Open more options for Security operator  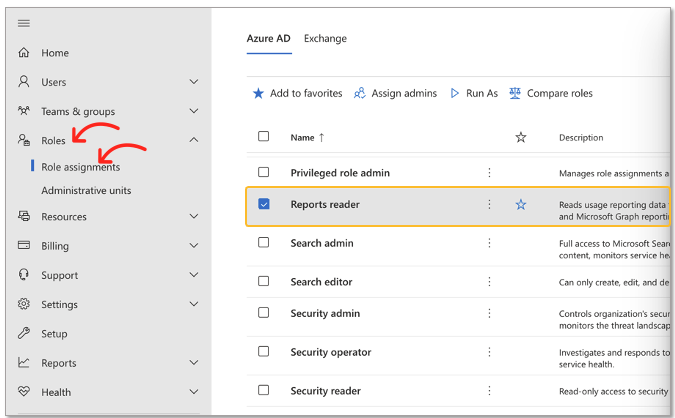click(x=489, y=352)
